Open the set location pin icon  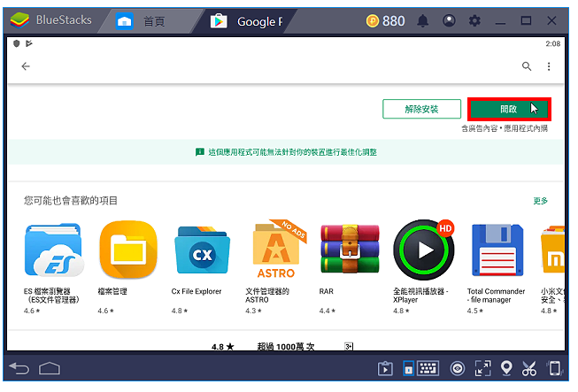click(x=506, y=368)
